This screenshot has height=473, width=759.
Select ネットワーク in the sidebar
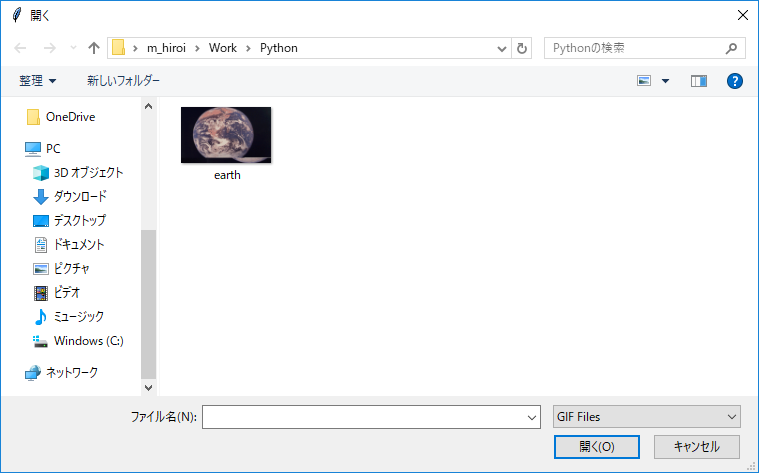point(72,372)
